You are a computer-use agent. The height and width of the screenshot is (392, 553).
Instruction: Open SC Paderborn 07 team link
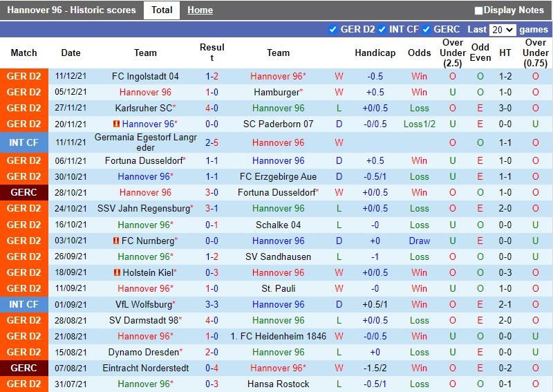pyautogui.click(x=279, y=124)
